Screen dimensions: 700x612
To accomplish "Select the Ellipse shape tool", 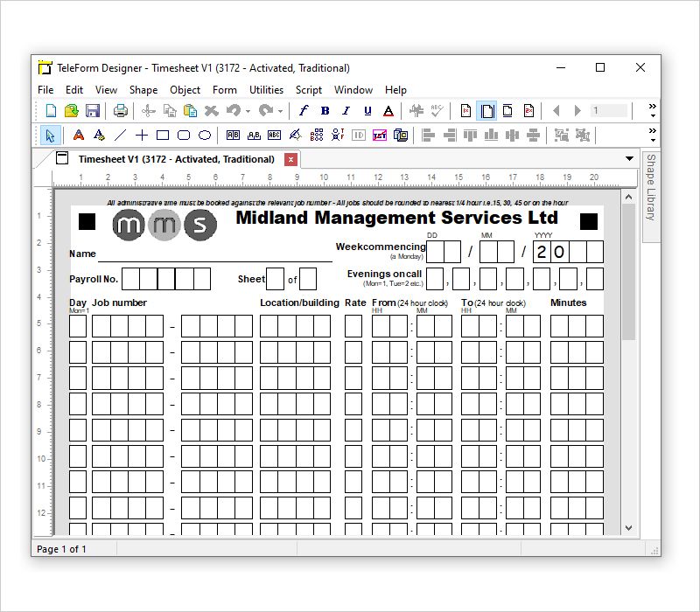I will [205, 135].
